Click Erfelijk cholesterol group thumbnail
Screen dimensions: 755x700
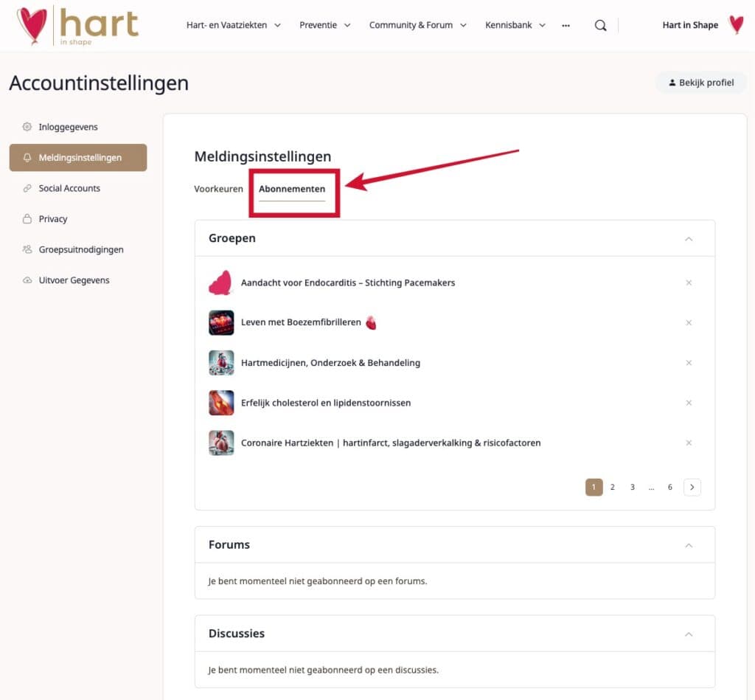(221, 403)
